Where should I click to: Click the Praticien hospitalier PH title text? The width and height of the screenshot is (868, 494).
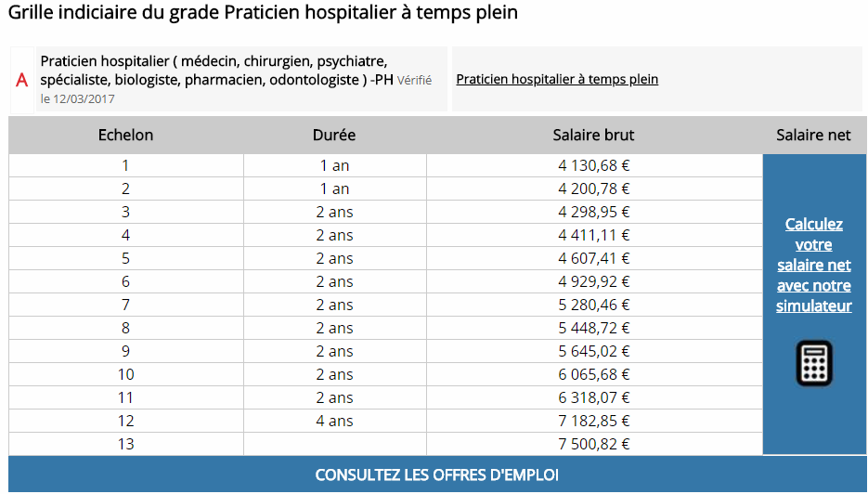click(x=214, y=70)
